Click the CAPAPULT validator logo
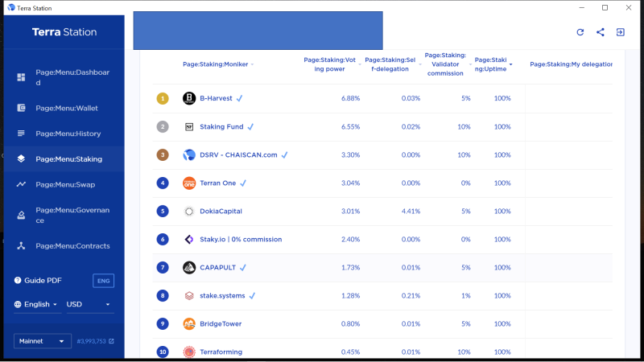The width and height of the screenshot is (644, 362). pyautogui.click(x=189, y=268)
